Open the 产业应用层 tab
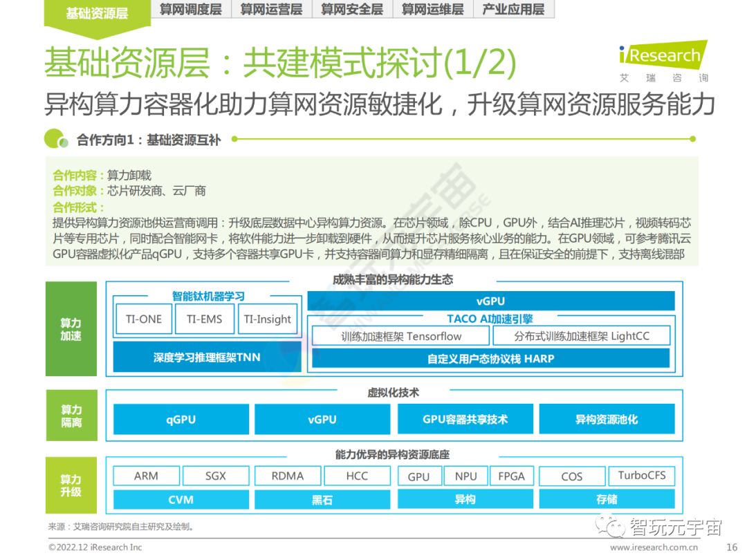Screen dimensions: 747x560 (x=514, y=9)
